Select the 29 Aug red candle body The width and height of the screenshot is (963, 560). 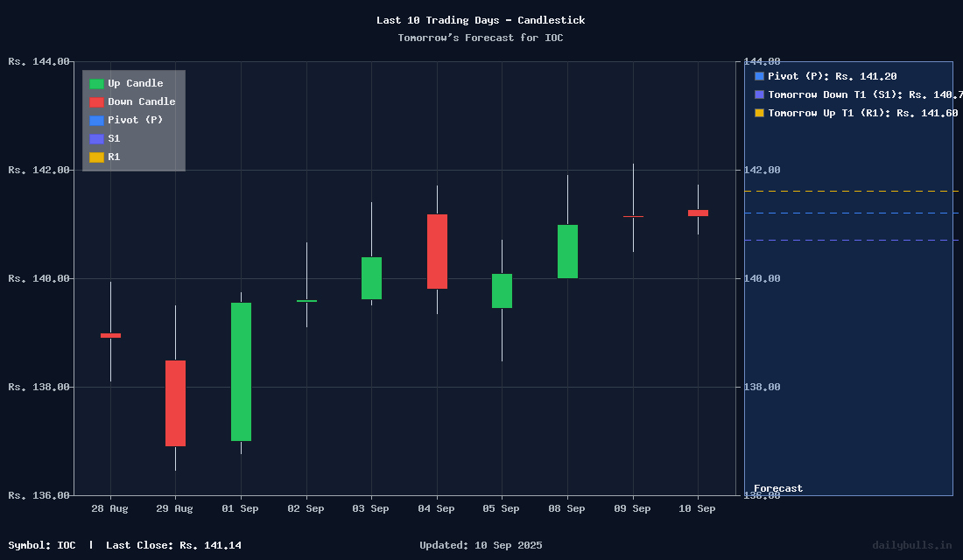tap(176, 403)
